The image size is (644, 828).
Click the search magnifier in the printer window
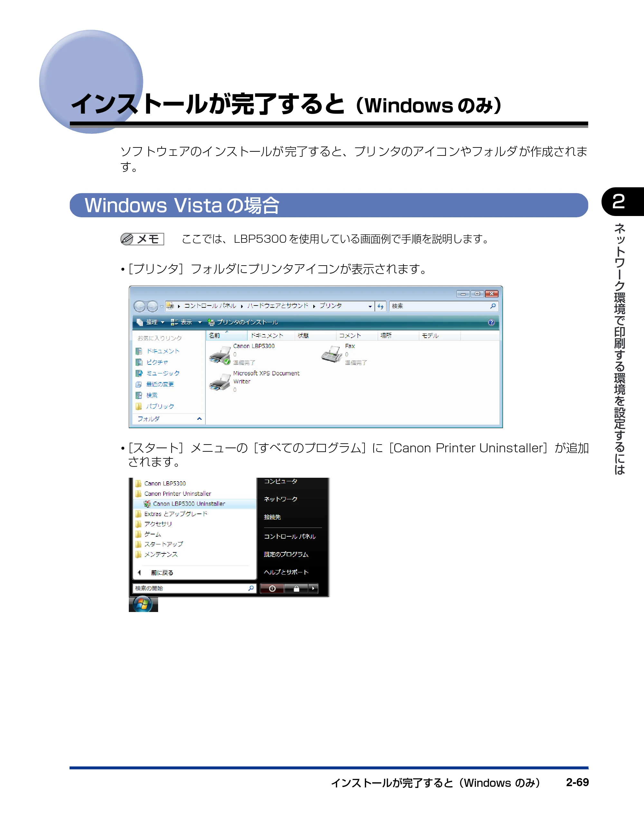coord(493,306)
